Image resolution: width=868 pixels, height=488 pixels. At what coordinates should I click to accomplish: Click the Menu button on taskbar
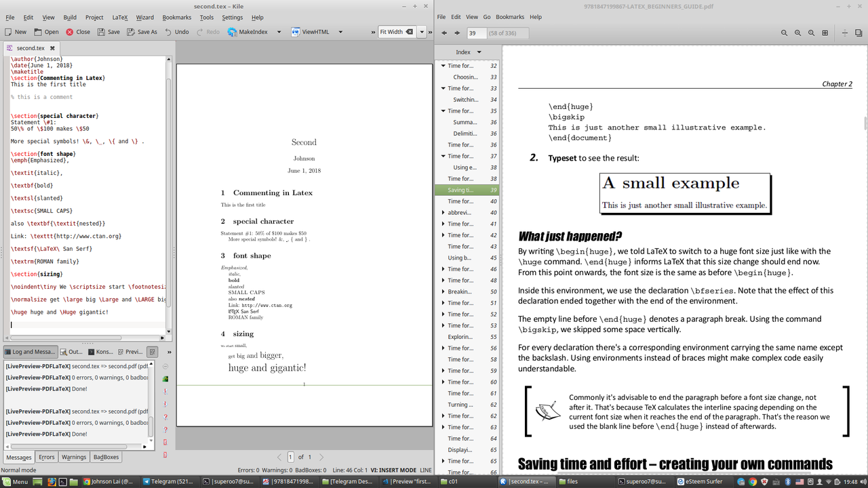15,482
